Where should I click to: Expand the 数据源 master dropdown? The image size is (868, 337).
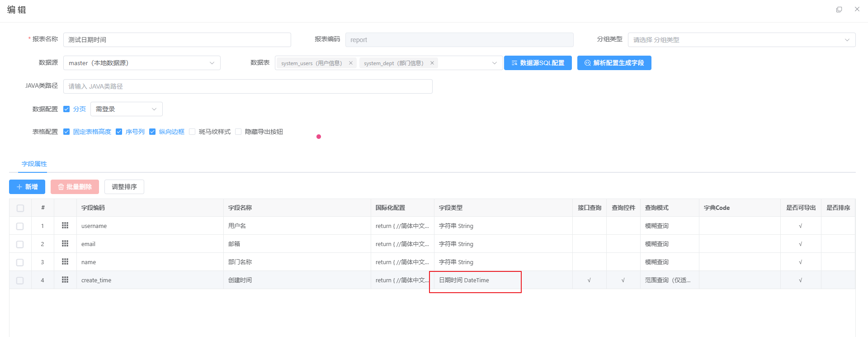tap(142, 63)
